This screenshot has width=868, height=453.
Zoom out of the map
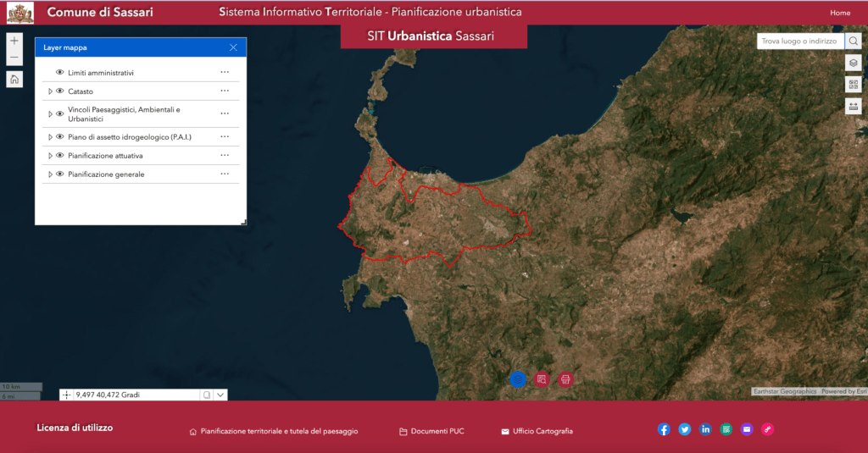[x=14, y=58]
